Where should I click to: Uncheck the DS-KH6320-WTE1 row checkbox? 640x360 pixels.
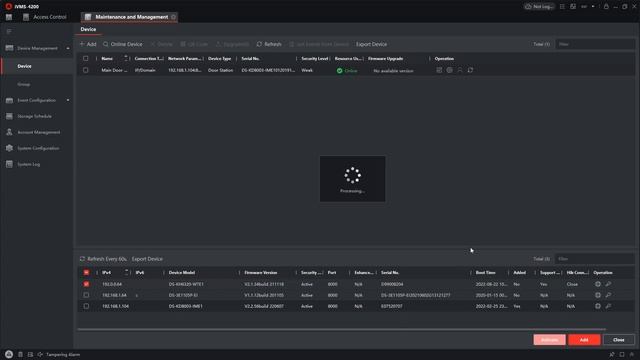[86, 284]
